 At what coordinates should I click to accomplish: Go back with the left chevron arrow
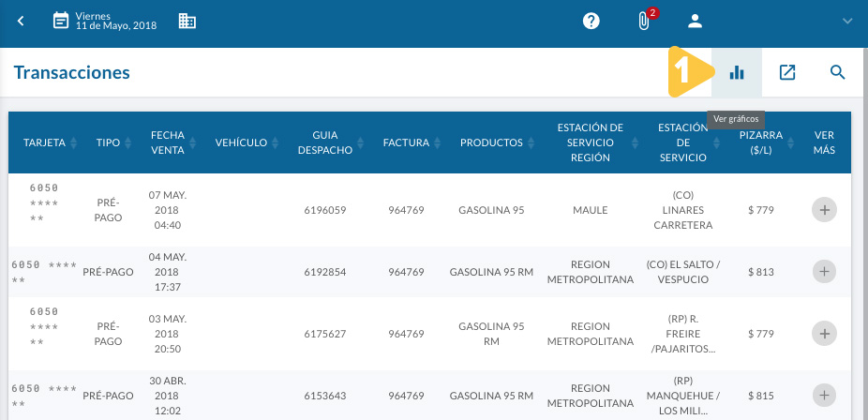click(x=21, y=21)
